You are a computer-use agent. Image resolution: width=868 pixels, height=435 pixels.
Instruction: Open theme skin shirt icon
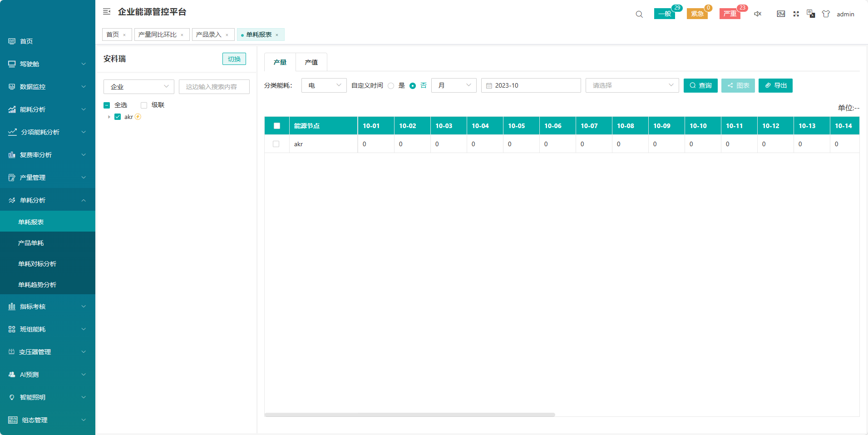[x=826, y=14]
